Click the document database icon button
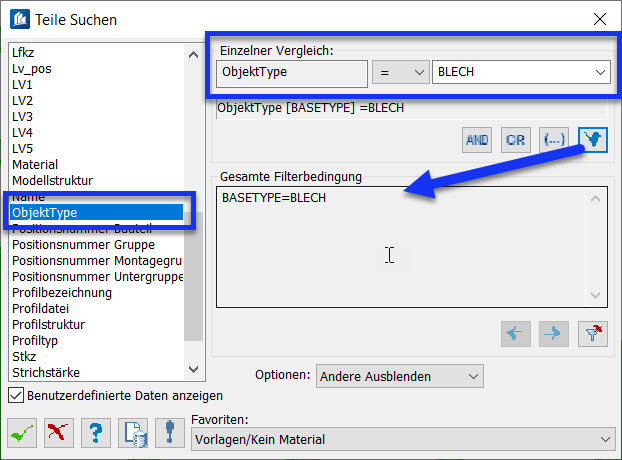622x460 pixels. [133, 433]
